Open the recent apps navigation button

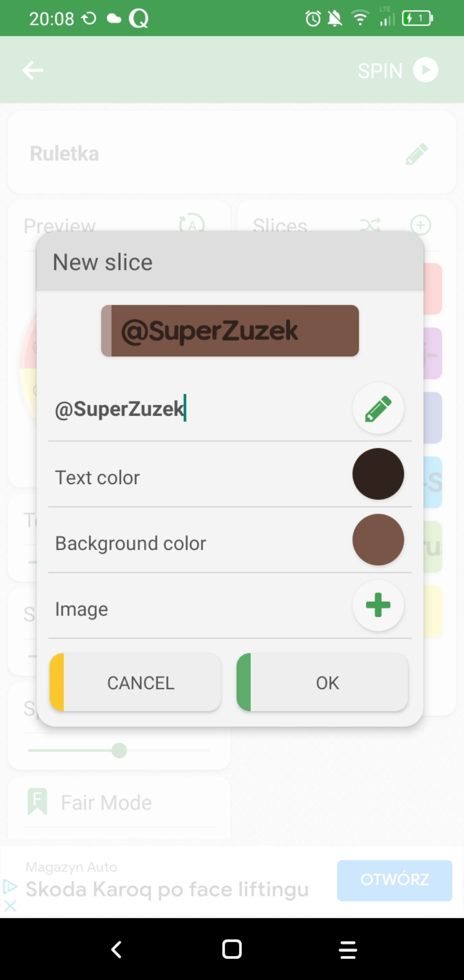click(348, 950)
